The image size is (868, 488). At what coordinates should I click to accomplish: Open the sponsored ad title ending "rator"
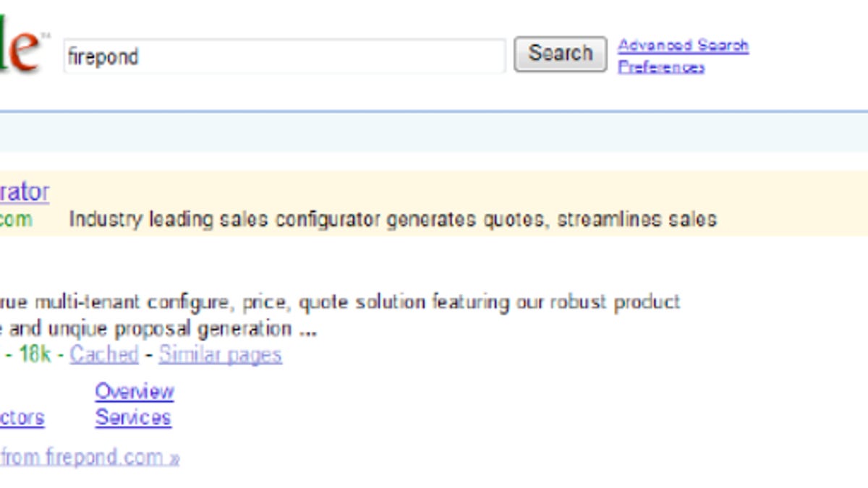click(x=25, y=192)
